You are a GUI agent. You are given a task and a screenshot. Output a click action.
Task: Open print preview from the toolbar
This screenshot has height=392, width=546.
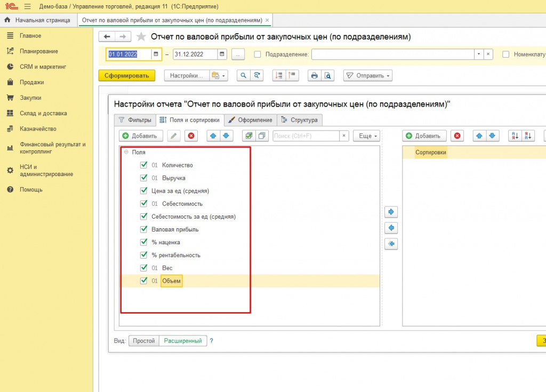[328, 76]
